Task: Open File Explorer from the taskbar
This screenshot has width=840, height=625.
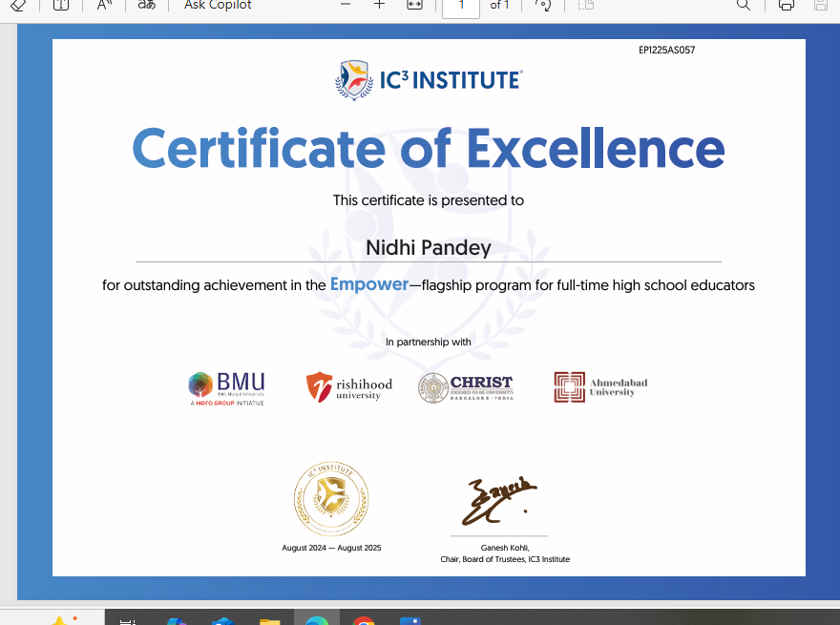Action: click(x=270, y=620)
